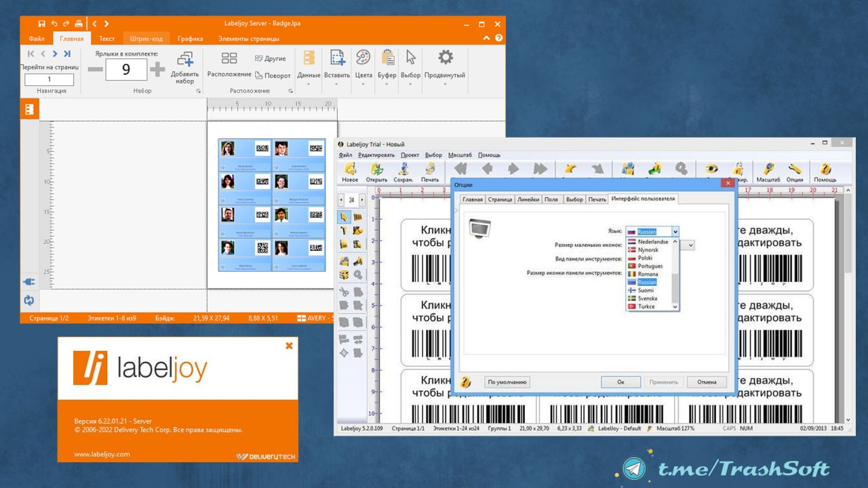Click Другие button in ribbon

(271, 58)
